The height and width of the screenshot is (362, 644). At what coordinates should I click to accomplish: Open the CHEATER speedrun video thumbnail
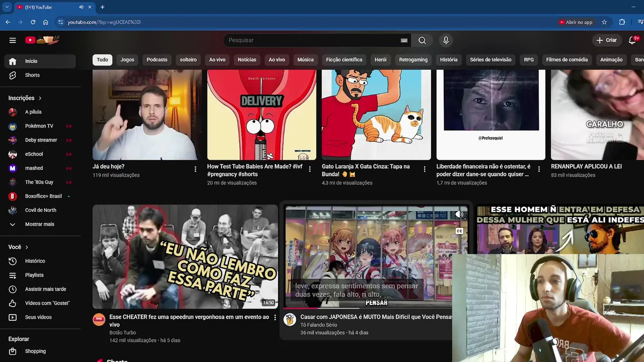[185, 256]
